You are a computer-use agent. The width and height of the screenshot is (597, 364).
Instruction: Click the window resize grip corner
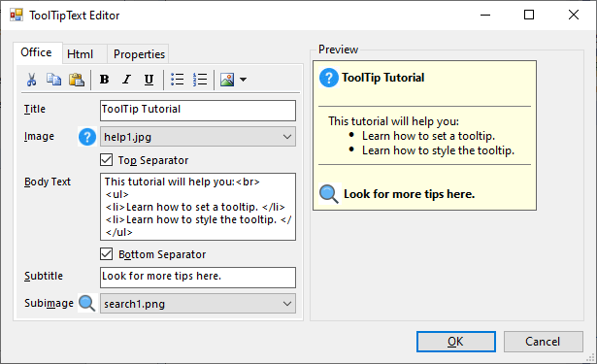click(x=590, y=357)
